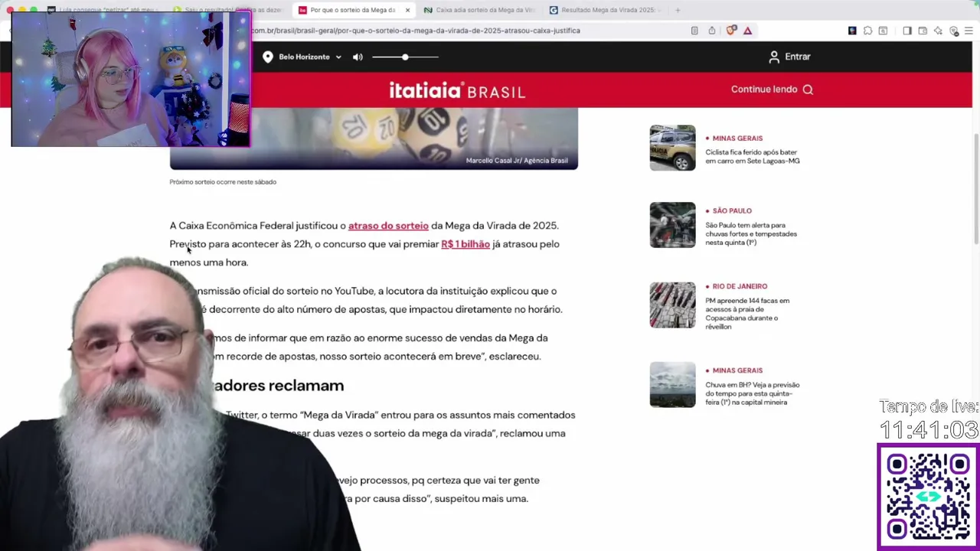This screenshot has height=551, width=980.
Task: Open 'Chuva em BH?' weather headline
Action: click(752, 393)
